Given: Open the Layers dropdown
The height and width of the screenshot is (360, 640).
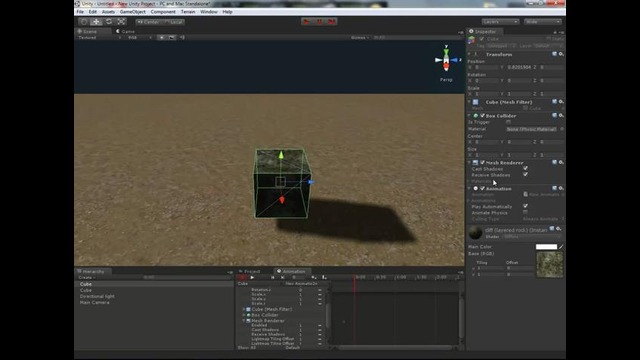Looking at the screenshot, I should tap(500, 22).
